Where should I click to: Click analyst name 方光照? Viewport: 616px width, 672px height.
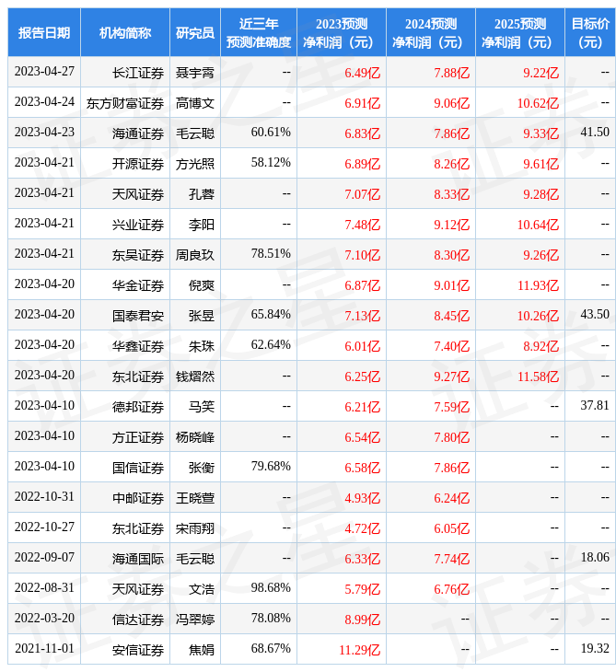click(x=195, y=164)
